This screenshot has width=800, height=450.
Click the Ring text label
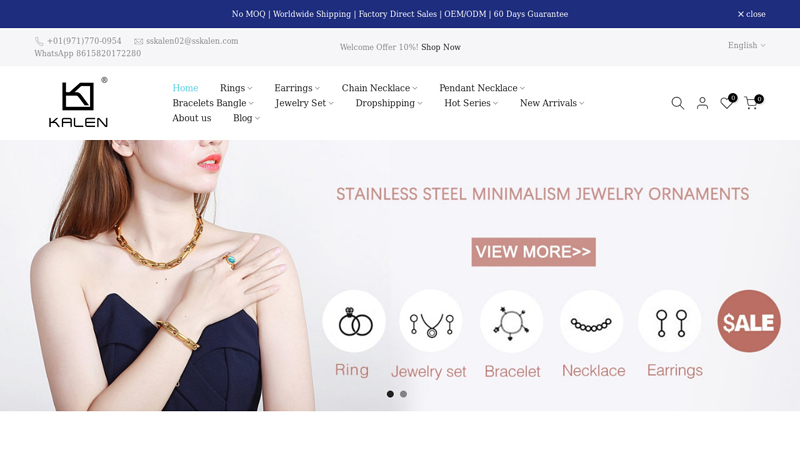[x=352, y=370]
